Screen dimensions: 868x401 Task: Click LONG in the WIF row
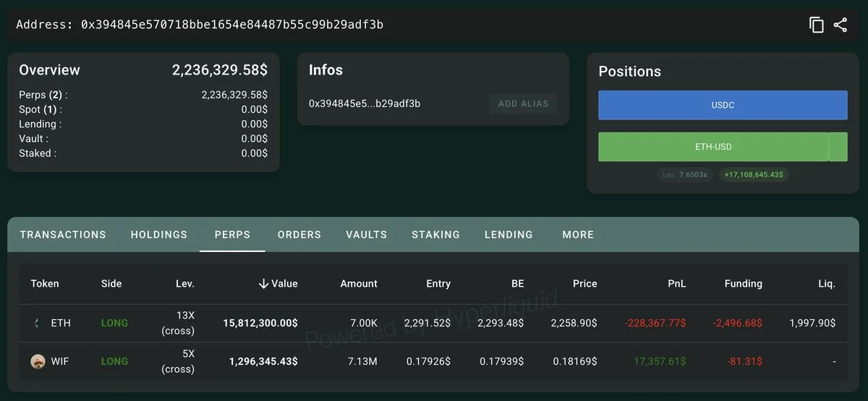114,361
